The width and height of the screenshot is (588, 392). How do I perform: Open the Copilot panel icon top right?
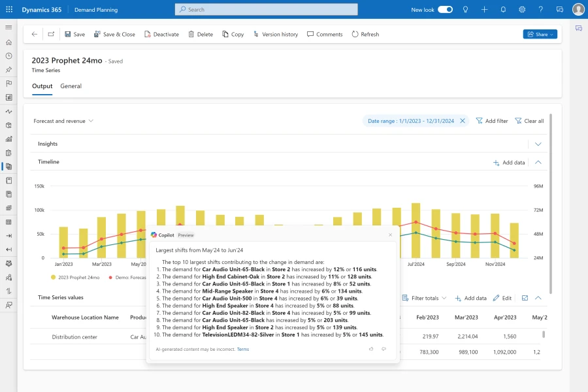coord(579,28)
